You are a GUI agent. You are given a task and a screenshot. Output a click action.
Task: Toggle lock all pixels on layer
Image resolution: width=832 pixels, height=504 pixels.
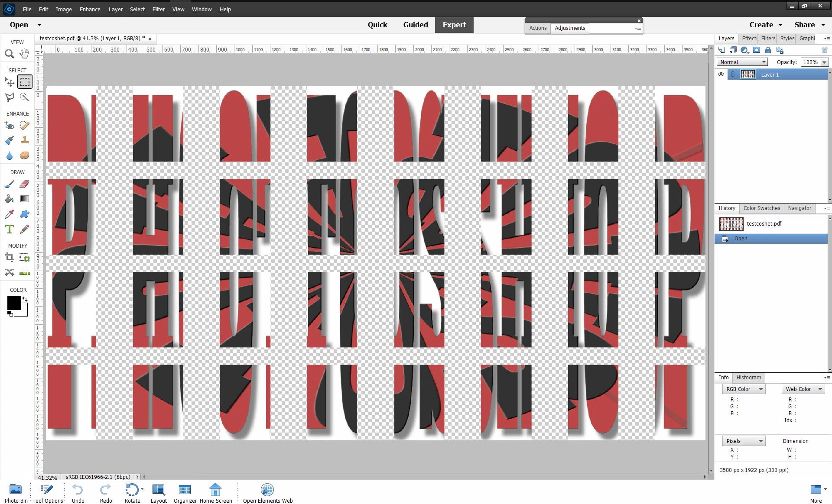[x=768, y=50]
